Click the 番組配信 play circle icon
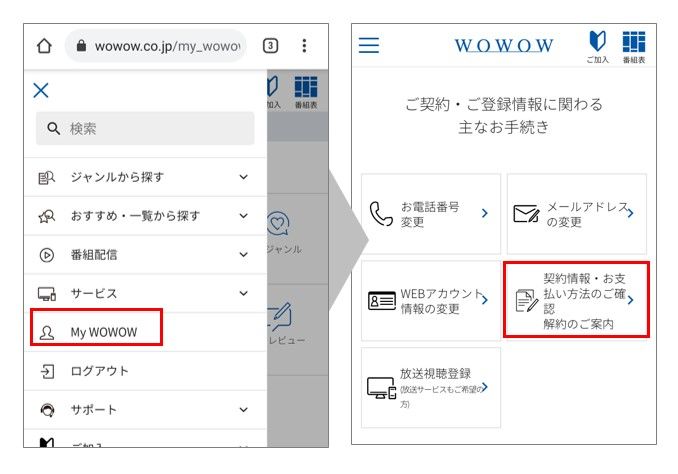This screenshot has height=474, width=678. 47,255
